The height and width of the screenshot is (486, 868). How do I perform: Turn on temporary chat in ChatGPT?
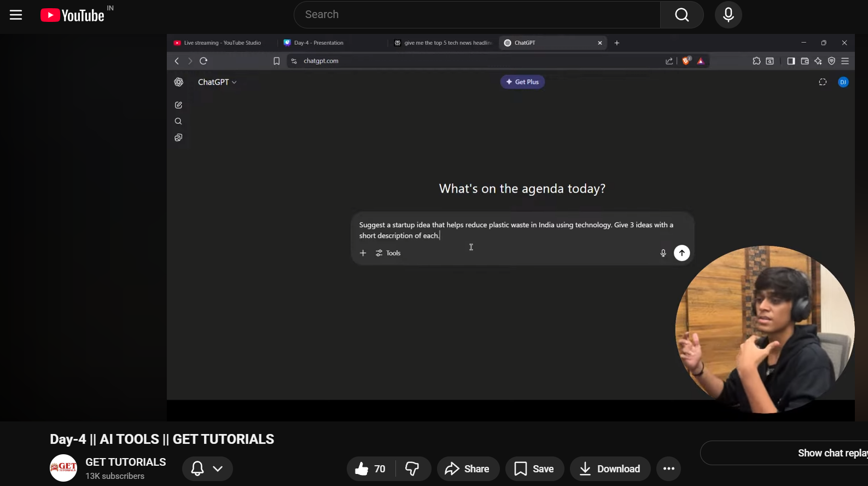click(823, 82)
